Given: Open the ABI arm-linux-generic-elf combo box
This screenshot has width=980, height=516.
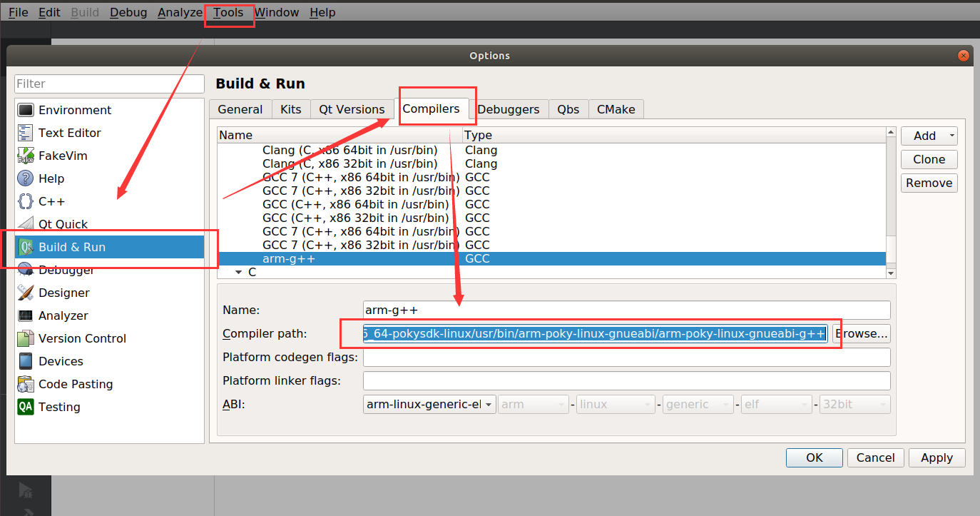Looking at the screenshot, I should coord(429,404).
